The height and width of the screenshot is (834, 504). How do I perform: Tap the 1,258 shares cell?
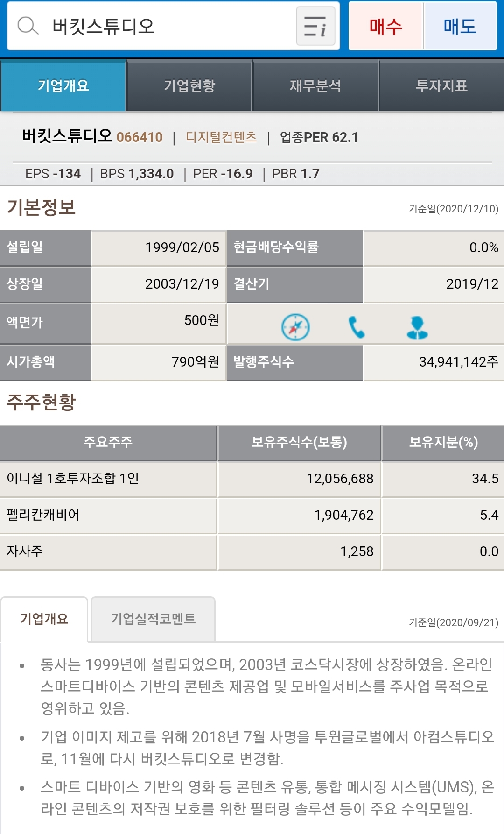click(x=299, y=551)
